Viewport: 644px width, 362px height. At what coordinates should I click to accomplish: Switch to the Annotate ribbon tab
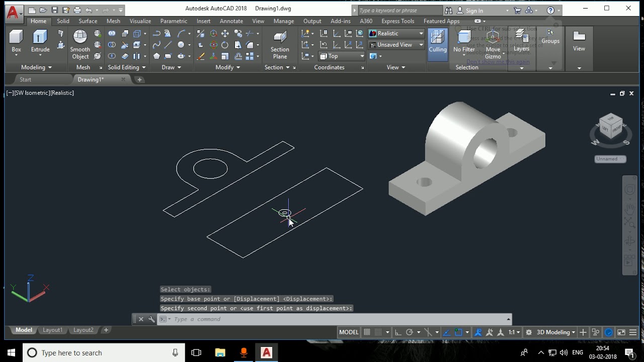pyautogui.click(x=231, y=21)
